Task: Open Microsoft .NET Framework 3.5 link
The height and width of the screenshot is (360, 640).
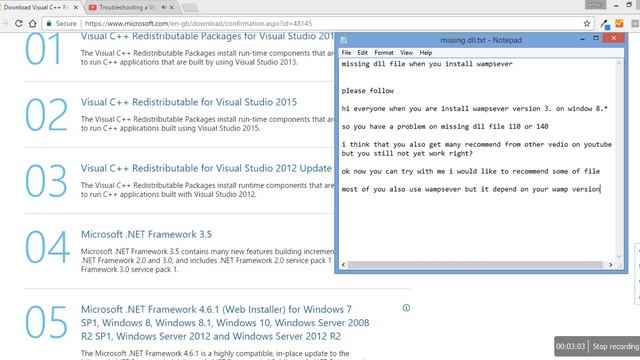Action: [x=146, y=234]
